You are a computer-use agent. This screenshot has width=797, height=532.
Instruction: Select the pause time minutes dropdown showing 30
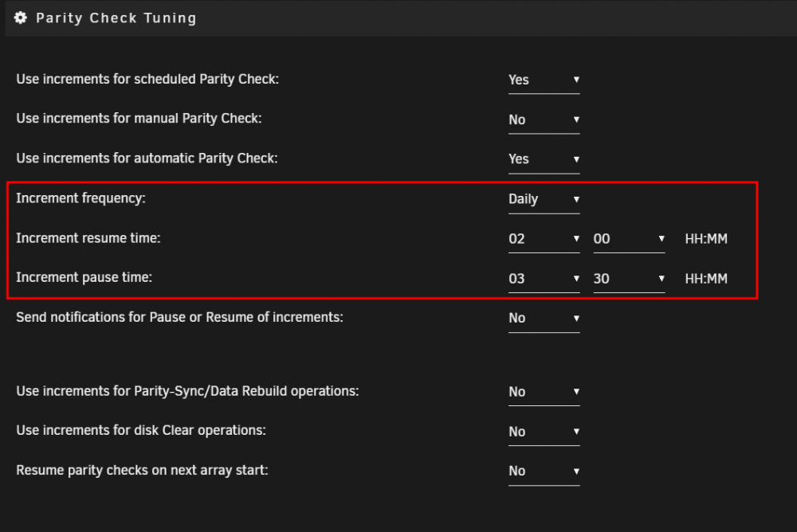629,279
